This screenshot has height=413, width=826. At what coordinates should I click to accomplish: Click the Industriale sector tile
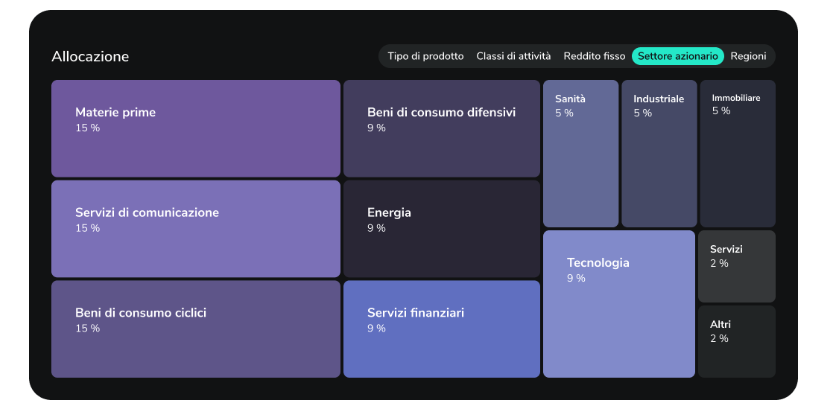point(659,154)
